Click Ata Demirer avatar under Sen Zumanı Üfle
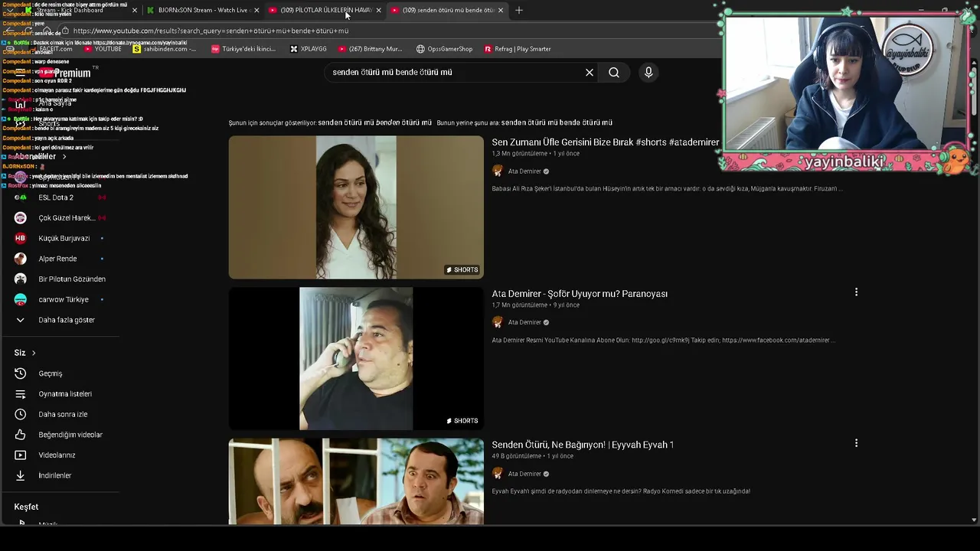Image resolution: width=980 pixels, height=551 pixels. 498,171
